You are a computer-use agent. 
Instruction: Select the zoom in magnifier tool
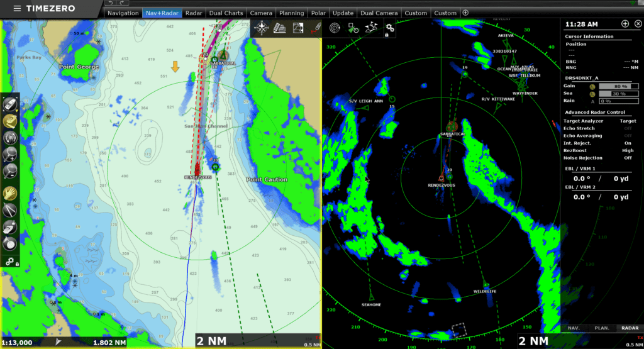(10, 155)
